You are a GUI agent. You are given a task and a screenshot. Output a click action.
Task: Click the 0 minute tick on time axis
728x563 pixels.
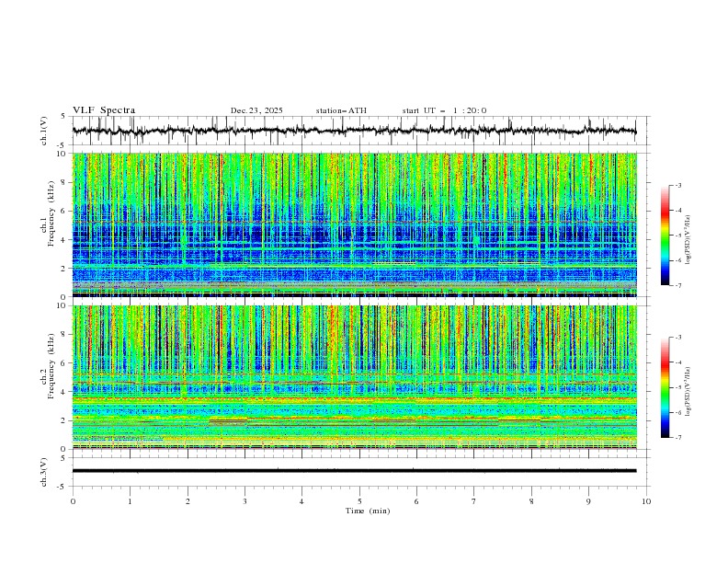[x=73, y=501]
